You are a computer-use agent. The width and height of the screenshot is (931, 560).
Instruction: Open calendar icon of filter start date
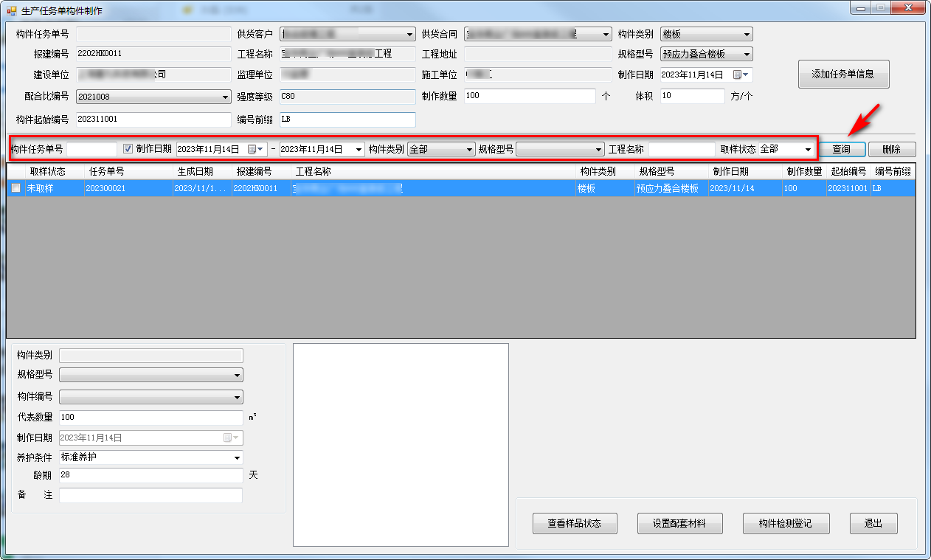253,149
